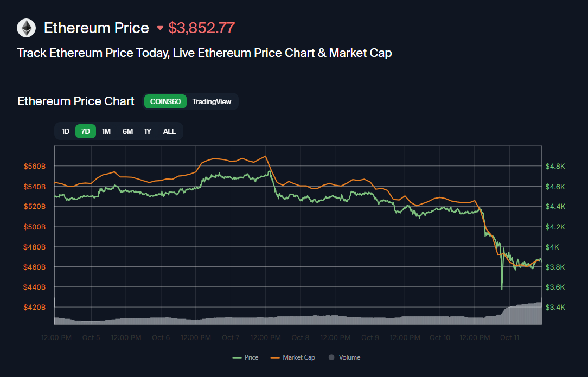Click the "Ethereum Price" page title

coord(96,28)
